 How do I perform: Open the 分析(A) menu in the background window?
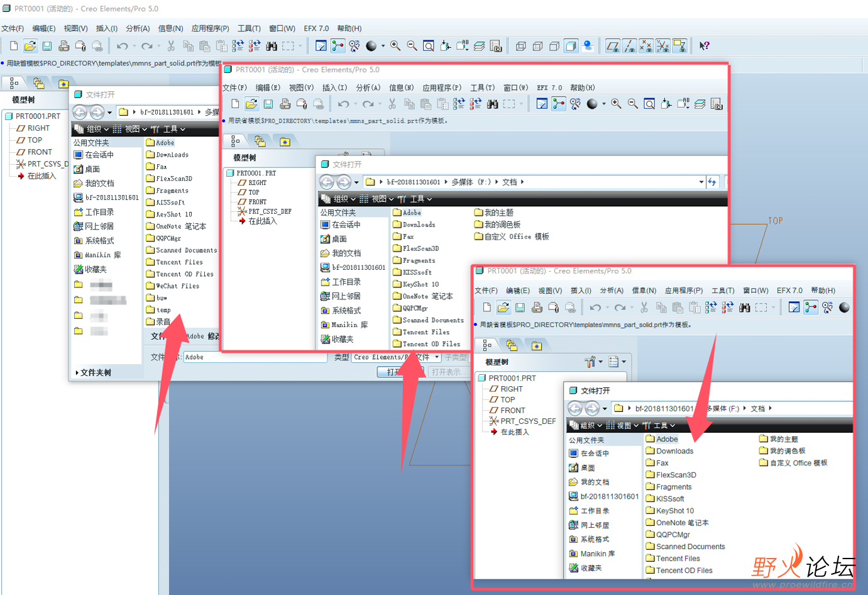click(138, 28)
